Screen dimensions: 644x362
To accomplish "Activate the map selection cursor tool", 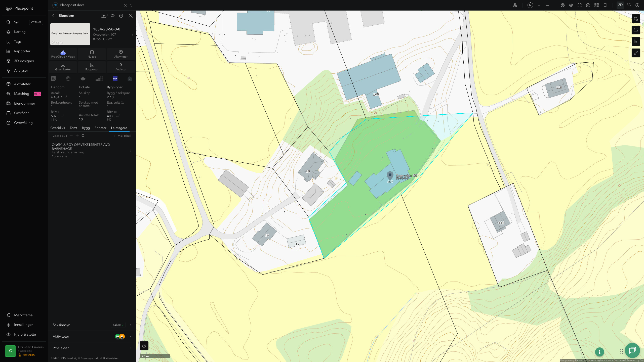I will point(636,19).
